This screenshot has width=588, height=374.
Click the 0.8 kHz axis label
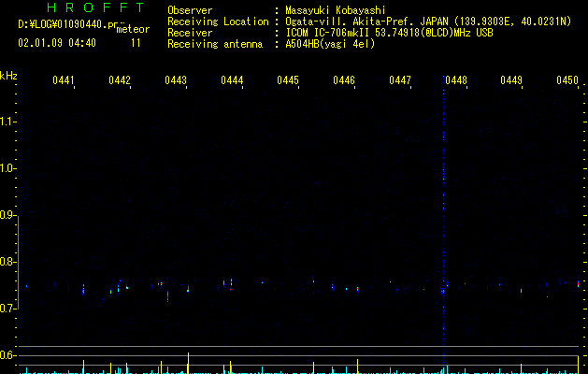pos(7,262)
